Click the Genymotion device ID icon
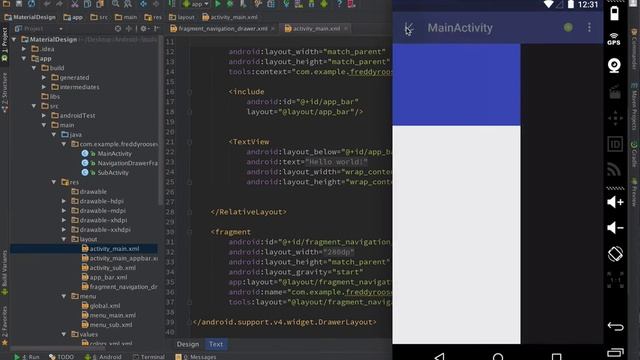This screenshot has height=360, width=640. click(615, 144)
